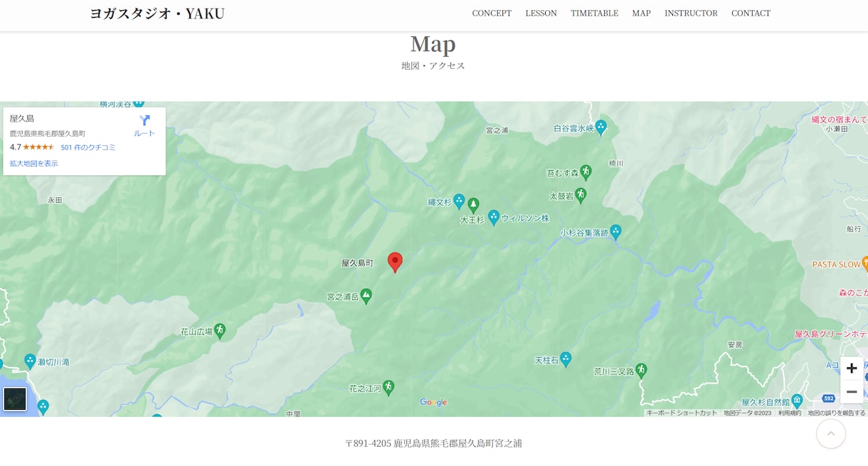Click the 地図データ ©2023 attribution text
This screenshot has height=466, width=868.
tap(747, 413)
